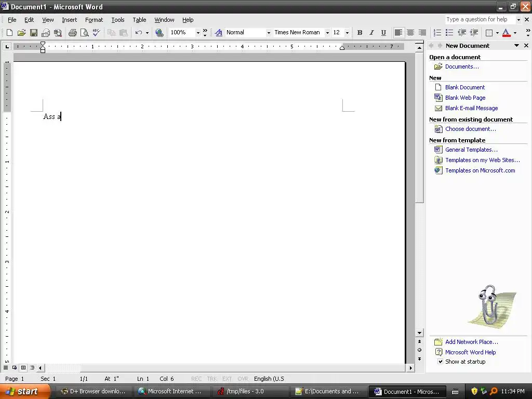
Task: Click the Type a question for help field
Action: coord(480,20)
